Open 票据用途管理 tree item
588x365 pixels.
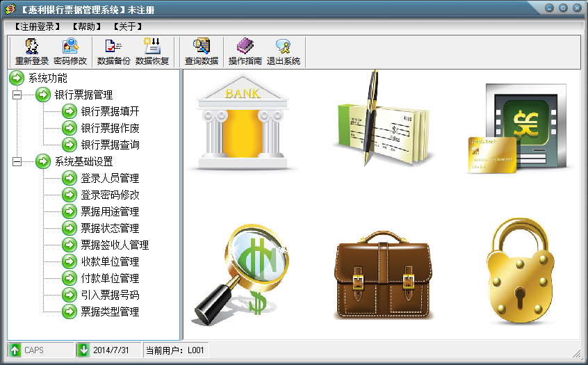111,211
